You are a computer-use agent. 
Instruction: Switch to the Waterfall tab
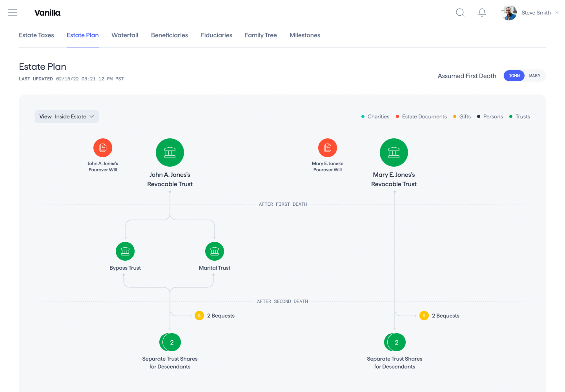pos(125,35)
